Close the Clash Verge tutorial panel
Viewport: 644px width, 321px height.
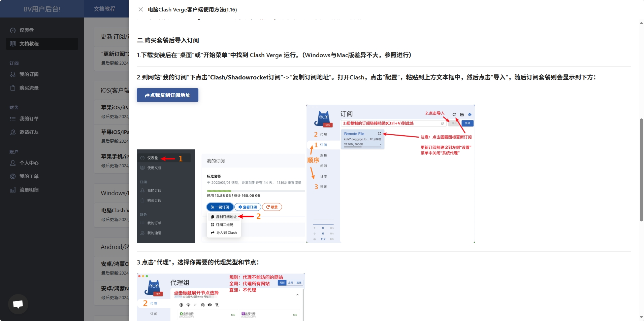coord(141,9)
